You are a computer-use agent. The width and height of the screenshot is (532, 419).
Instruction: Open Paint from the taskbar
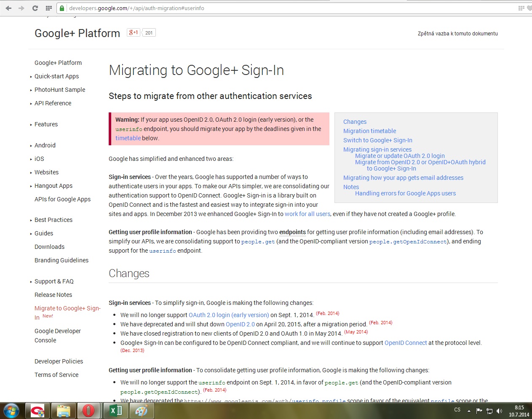(x=141, y=410)
